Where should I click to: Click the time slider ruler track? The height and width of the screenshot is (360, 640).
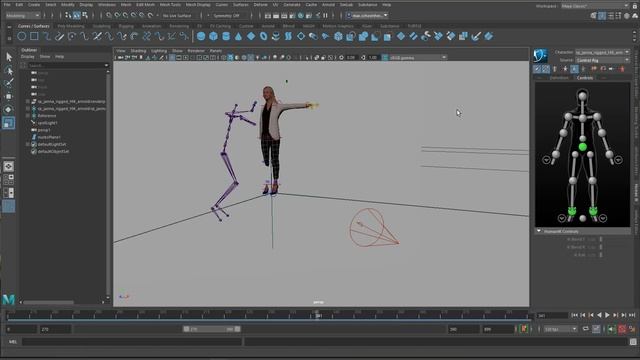[x=269, y=314]
